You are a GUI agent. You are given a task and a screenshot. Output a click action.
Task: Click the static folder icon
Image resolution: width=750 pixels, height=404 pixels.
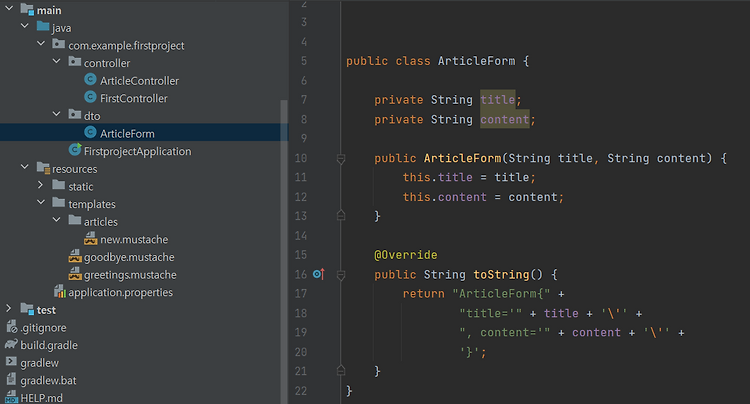(x=58, y=185)
